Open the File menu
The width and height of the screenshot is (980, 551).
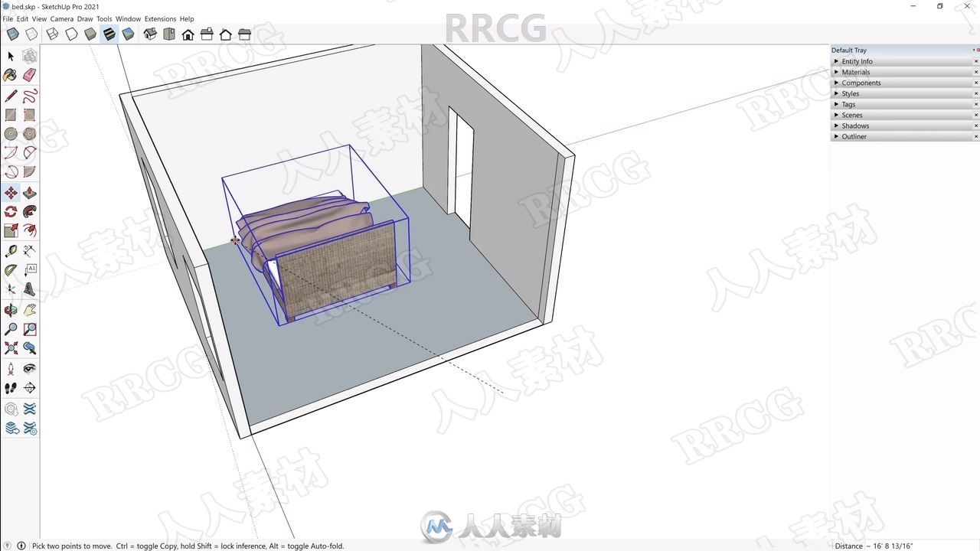[8, 18]
